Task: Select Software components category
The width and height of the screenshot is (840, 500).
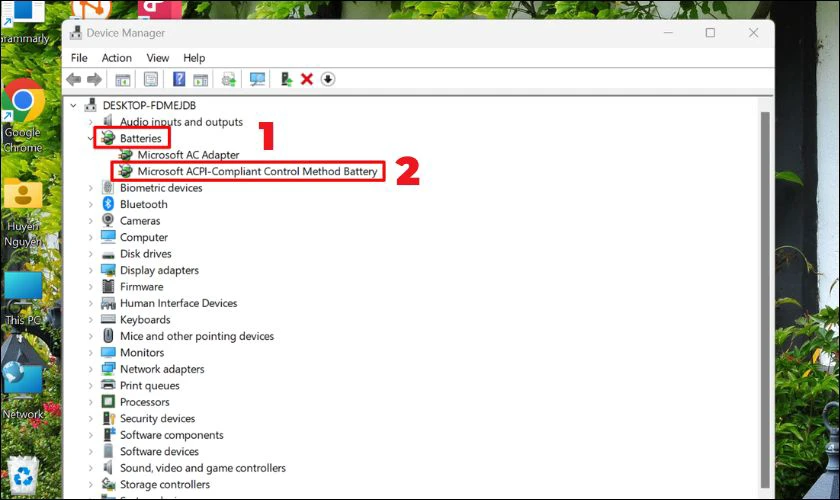Action: (171, 435)
